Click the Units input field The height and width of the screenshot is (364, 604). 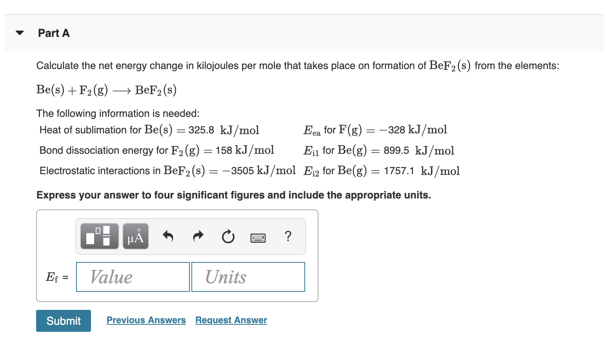pyautogui.click(x=248, y=277)
